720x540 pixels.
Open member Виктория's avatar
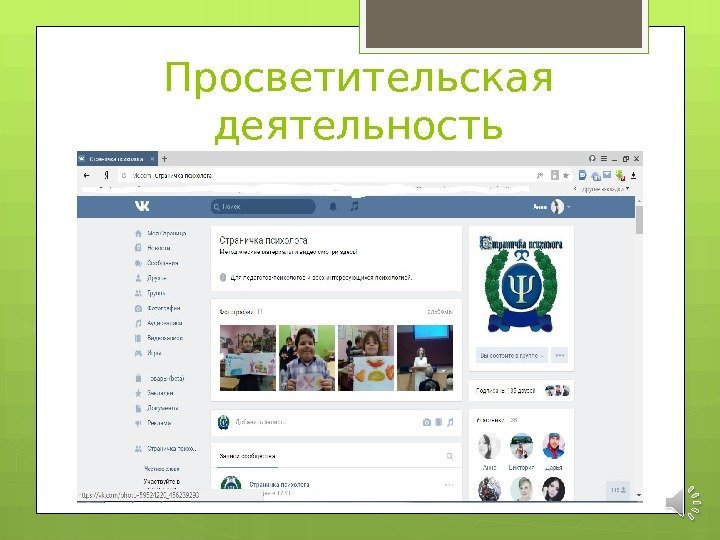(x=521, y=446)
